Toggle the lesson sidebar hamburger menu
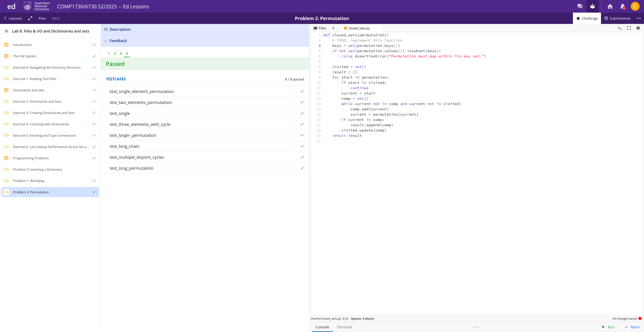The image size is (644, 332). click(x=7, y=31)
